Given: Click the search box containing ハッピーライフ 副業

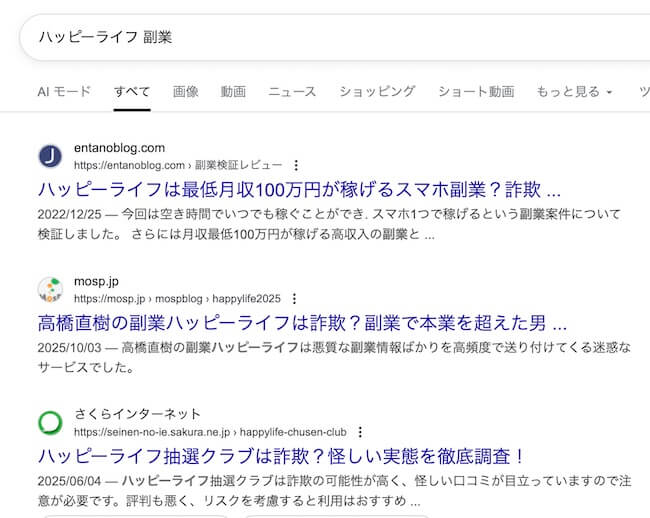Looking at the screenshot, I should coord(335,37).
